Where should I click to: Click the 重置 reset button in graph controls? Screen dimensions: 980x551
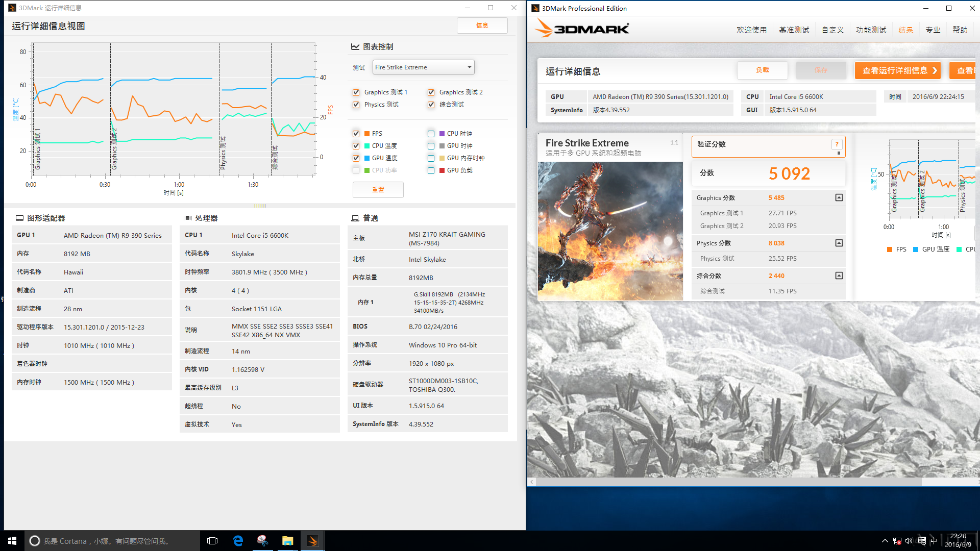pyautogui.click(x=378, y=189)
